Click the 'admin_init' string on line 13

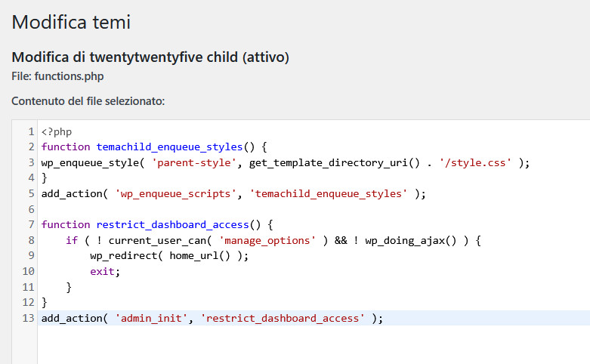(151, 318)
